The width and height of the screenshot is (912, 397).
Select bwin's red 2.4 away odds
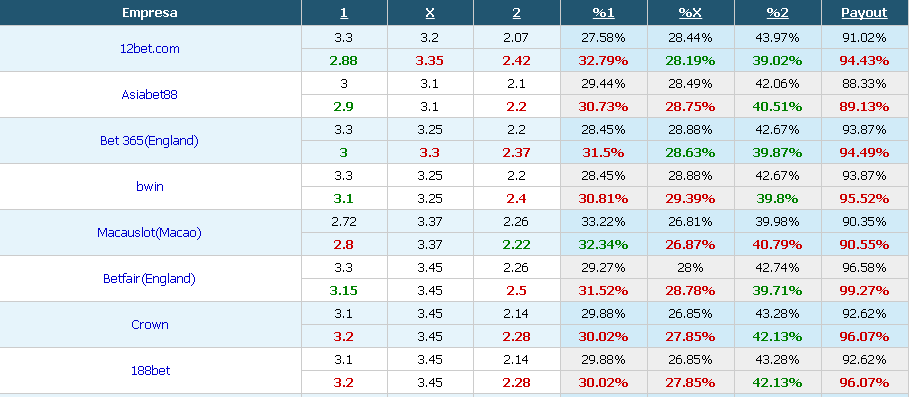tap(516, 198)
